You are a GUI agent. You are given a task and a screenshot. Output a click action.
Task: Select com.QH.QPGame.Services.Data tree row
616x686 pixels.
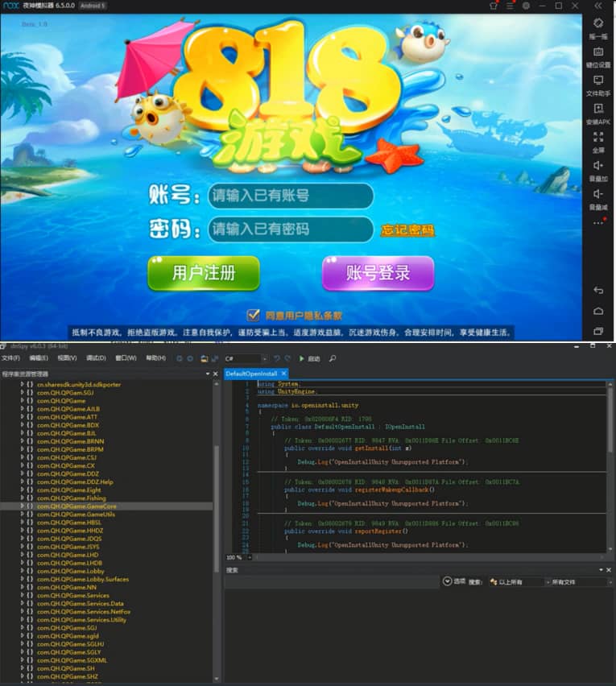pos(80,603)
